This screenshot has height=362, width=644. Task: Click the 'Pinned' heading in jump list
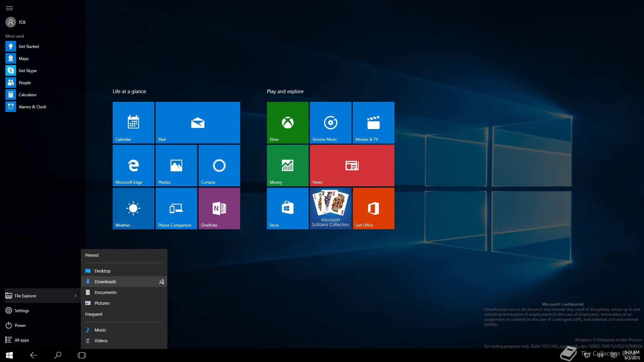pyautogui.click(x=92, y=255)
